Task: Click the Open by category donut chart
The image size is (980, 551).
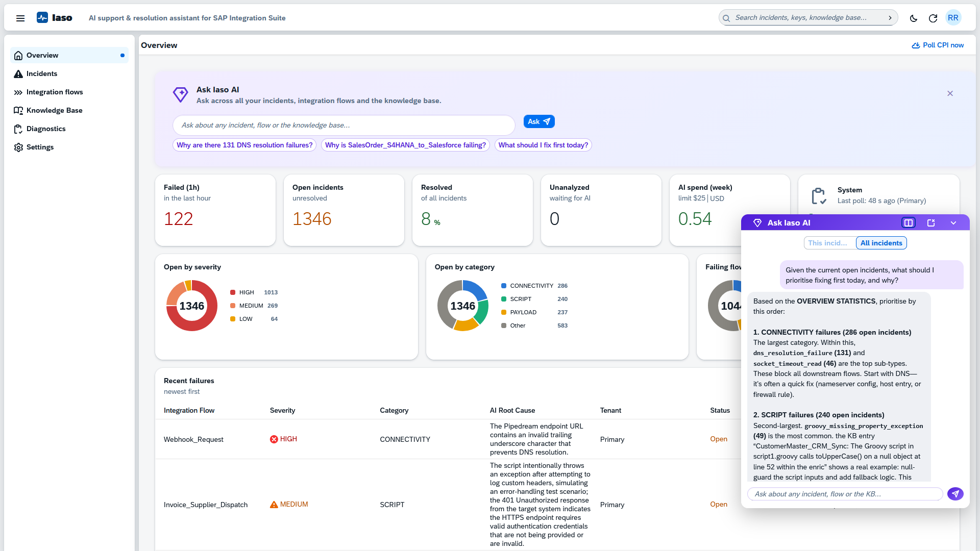Action: (x=463, y=306)
